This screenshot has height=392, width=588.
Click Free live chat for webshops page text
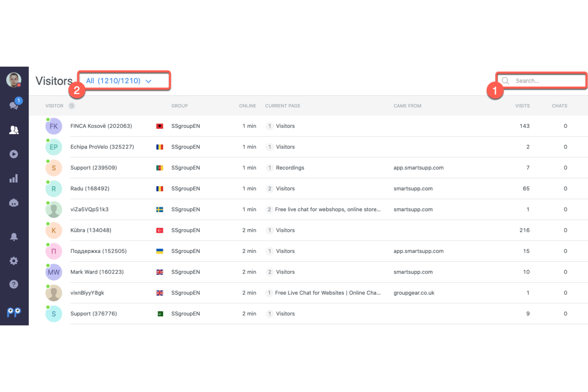point(328,209)
